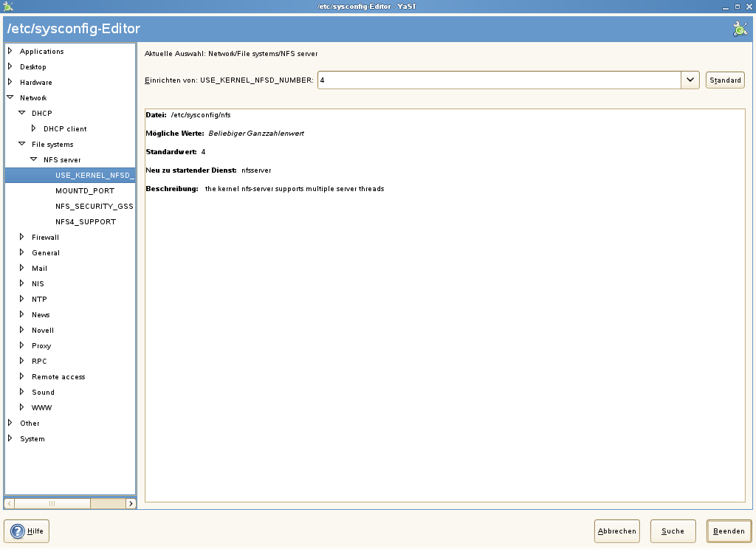The image size is (756, 549).
Task: Collapse the DHCP tree node
Action: tap(21, 113)
